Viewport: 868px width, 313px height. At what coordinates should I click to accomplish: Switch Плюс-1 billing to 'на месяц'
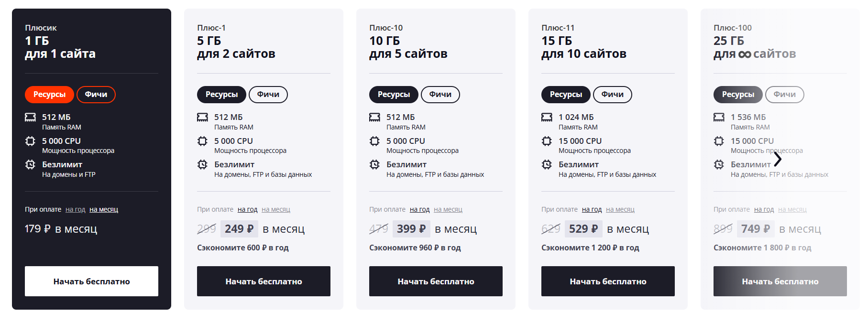pos(276,209)
